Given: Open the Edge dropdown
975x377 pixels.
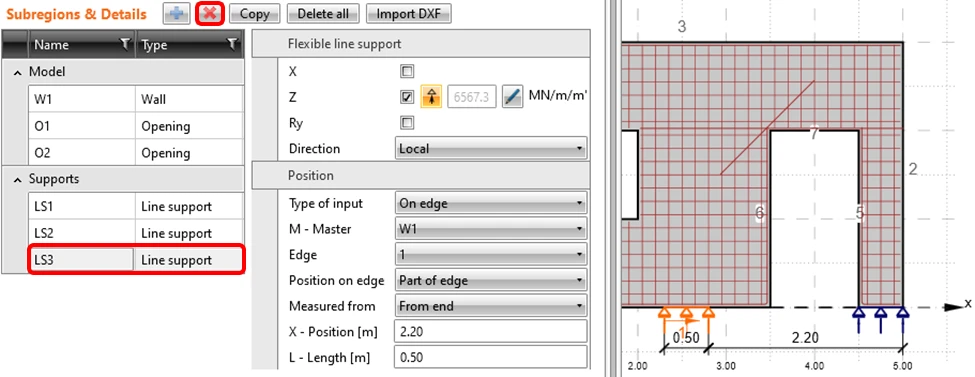Looking at the screenshot, I should click(x=491, y=255).
